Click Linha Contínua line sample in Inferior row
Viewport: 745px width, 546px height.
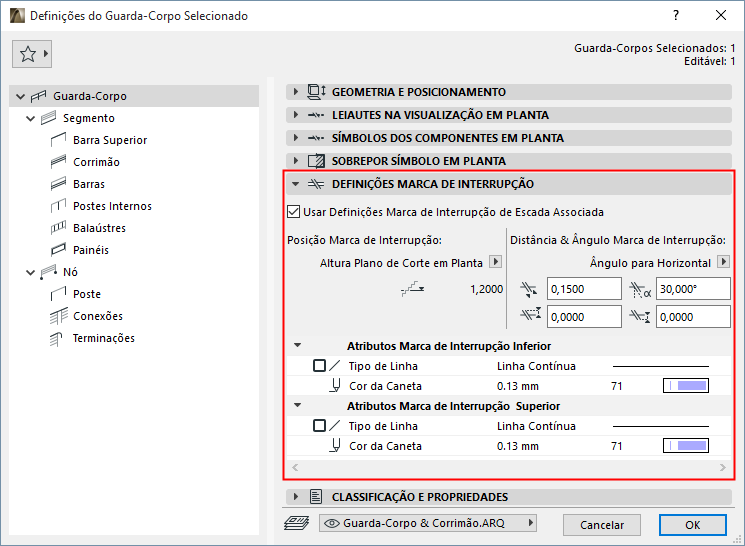(x=660, y=366)
